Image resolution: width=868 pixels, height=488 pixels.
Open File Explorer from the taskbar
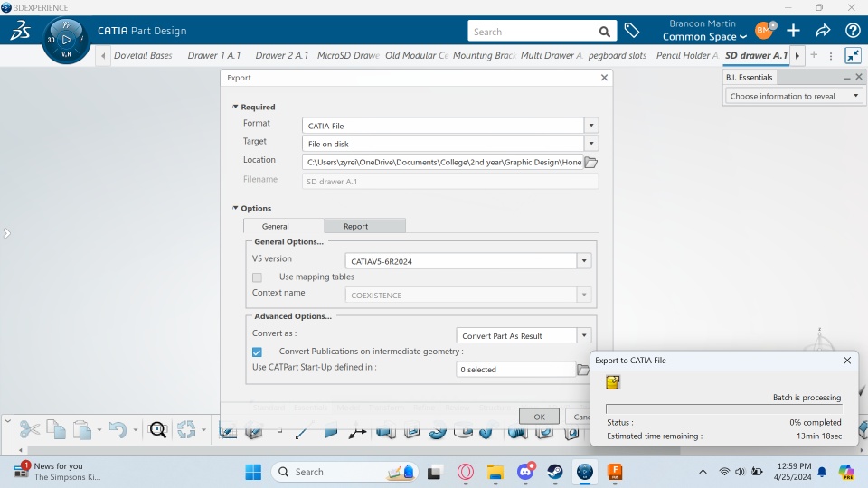495,472
